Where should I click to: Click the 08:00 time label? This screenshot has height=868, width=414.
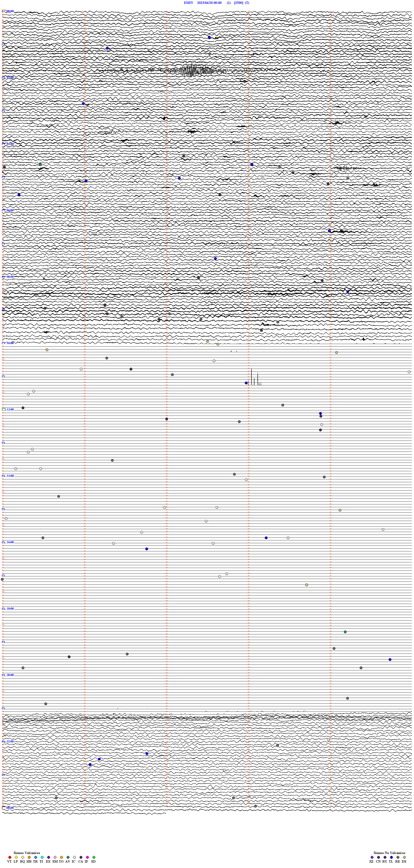(10, 277)
